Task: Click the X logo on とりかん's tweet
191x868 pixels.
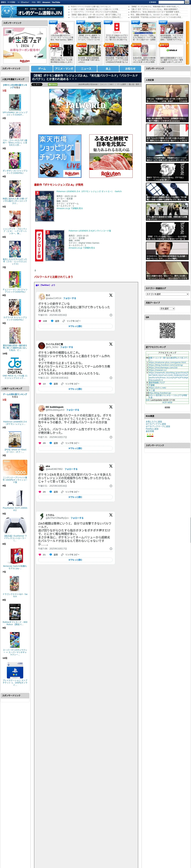Action: click(x=111, y=515)
